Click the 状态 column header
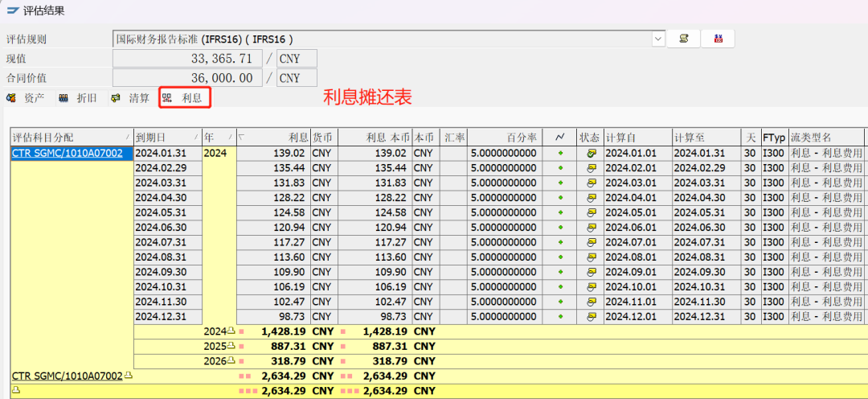The image size is (868, 399). click(x=590, y=138)
